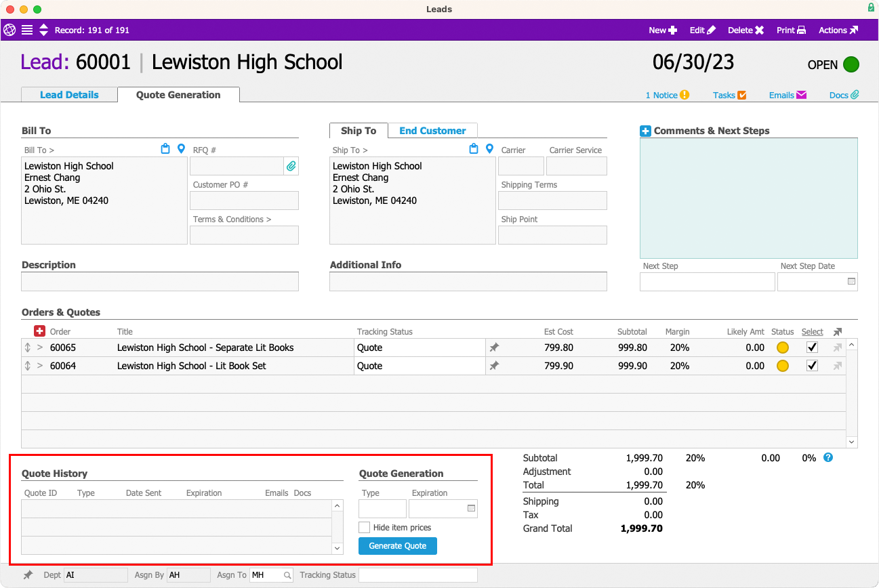Click the Terms & Conditions > label
The image size is (879, 588).
pyautogui.click(x=232, y=219)
